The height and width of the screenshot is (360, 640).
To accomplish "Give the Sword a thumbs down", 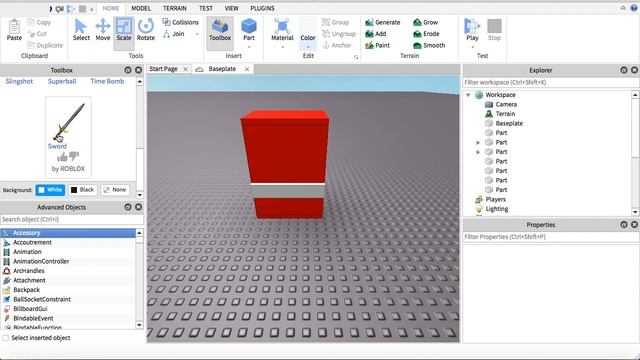I will point(74,156).
